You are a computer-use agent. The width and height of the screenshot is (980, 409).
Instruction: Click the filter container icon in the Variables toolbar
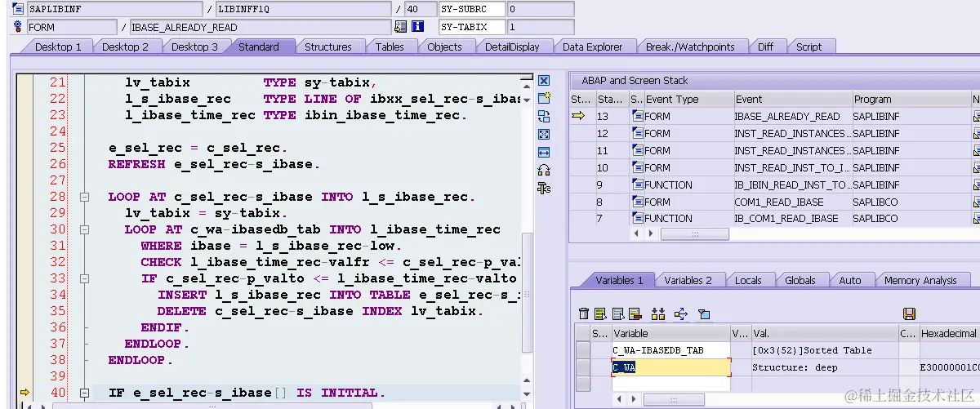pos(704,313)
